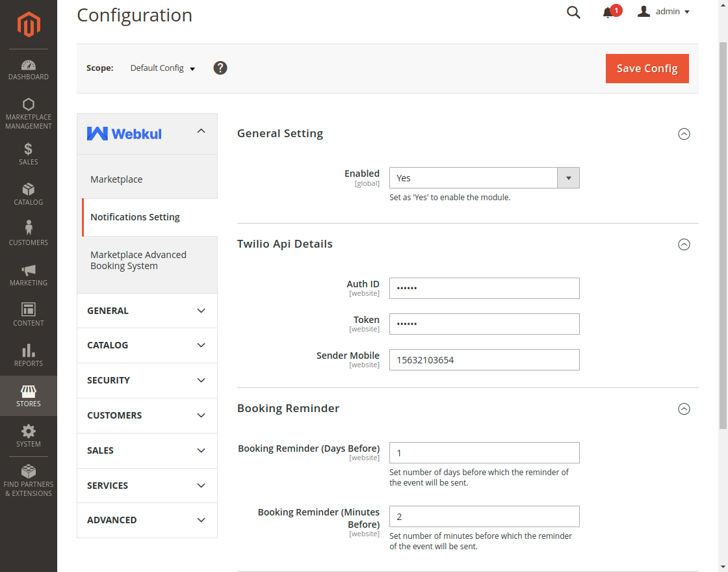This screenshot has width=728, height=572.
Task: Expand the GENERAL configuration group
Action: 147,311
